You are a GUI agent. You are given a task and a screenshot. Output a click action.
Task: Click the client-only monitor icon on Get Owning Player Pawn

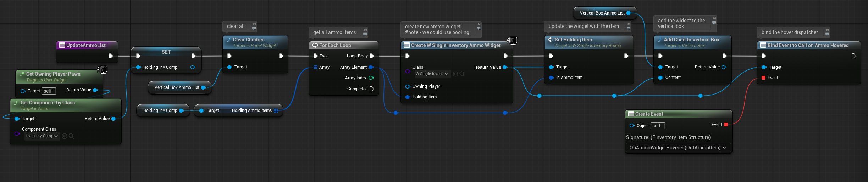[x=103, y=69]
